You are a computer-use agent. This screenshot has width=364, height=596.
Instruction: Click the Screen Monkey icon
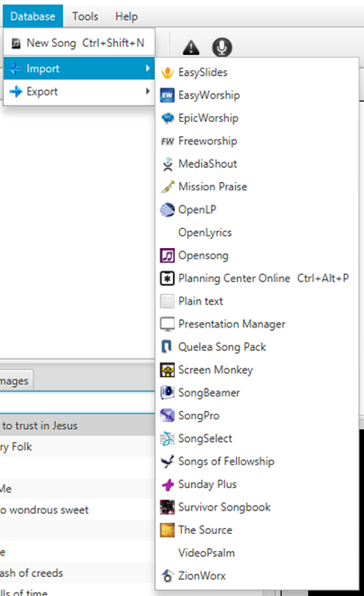pos(168,370)
